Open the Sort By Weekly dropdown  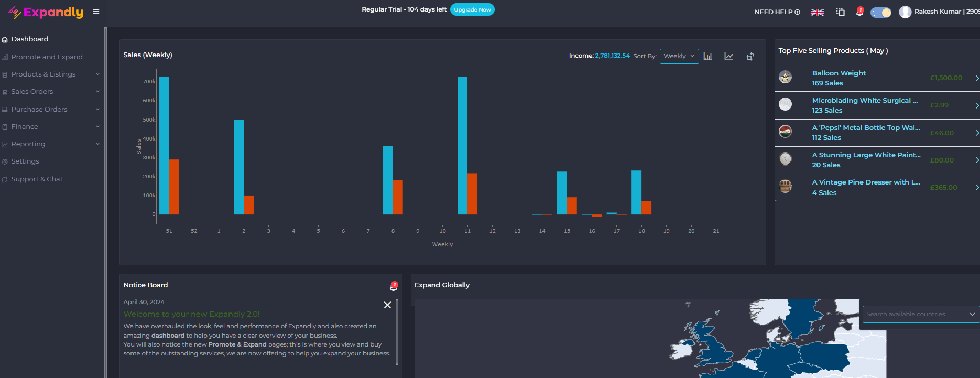click(679, 56)
